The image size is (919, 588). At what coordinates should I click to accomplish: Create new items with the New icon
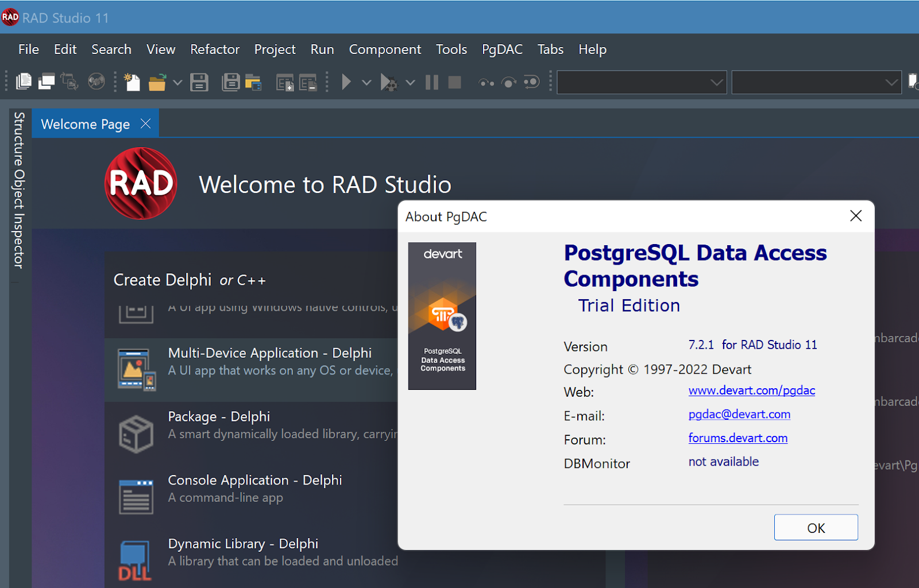132,82
